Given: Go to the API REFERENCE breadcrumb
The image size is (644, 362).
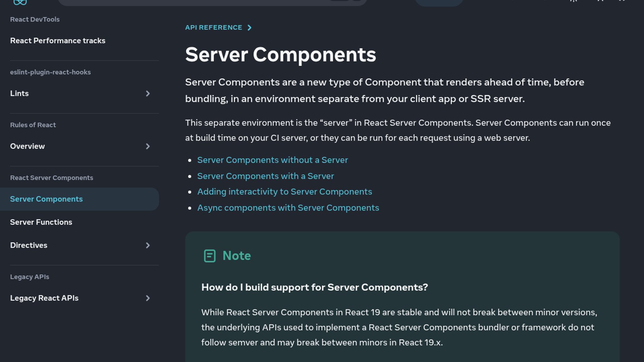Looking at the screenshot, I should (213, 27).
